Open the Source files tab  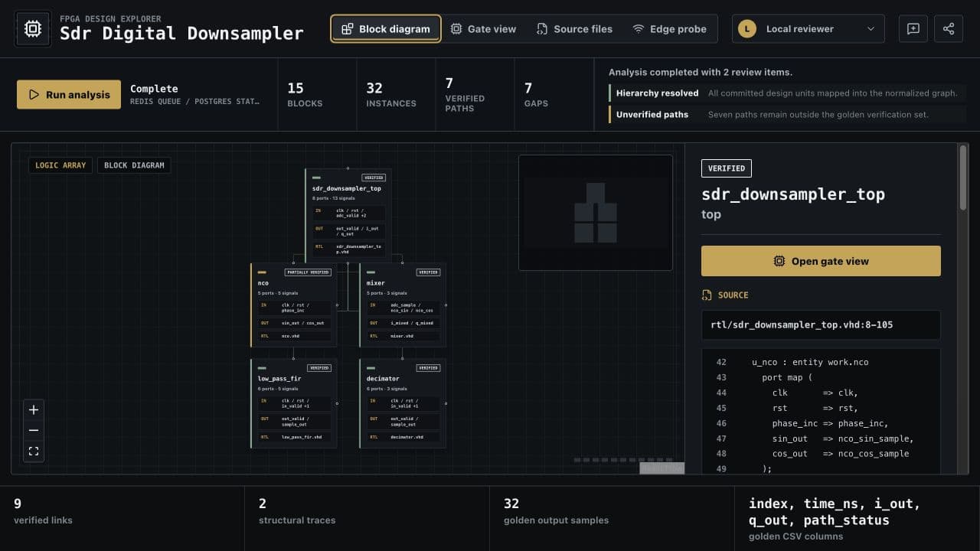(x=574, y=29)
